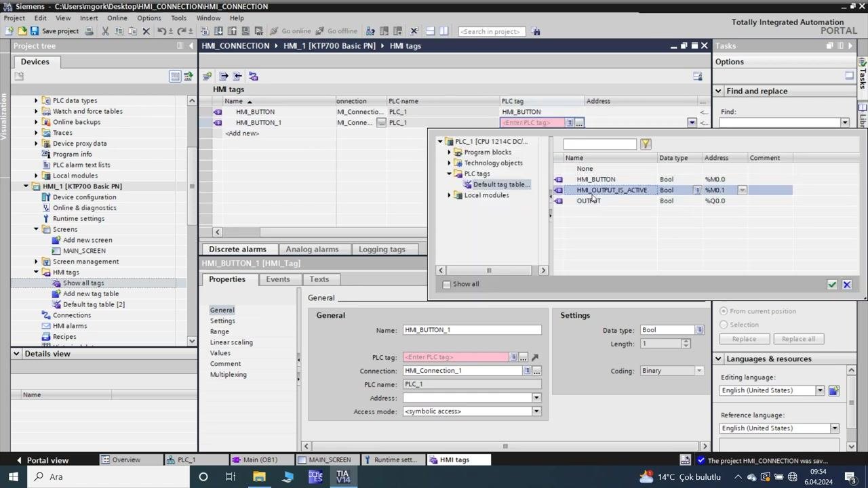Open the Online menu
The image size is (868, 488).
[117, 18]
